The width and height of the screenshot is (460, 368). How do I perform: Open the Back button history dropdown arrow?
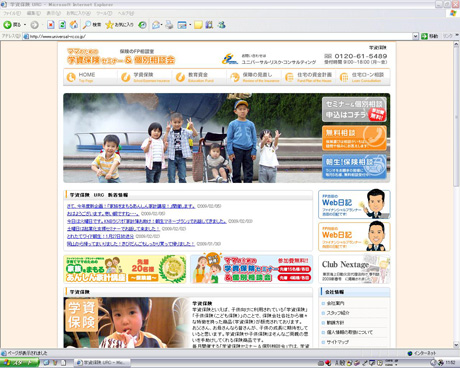click(25, 25)
